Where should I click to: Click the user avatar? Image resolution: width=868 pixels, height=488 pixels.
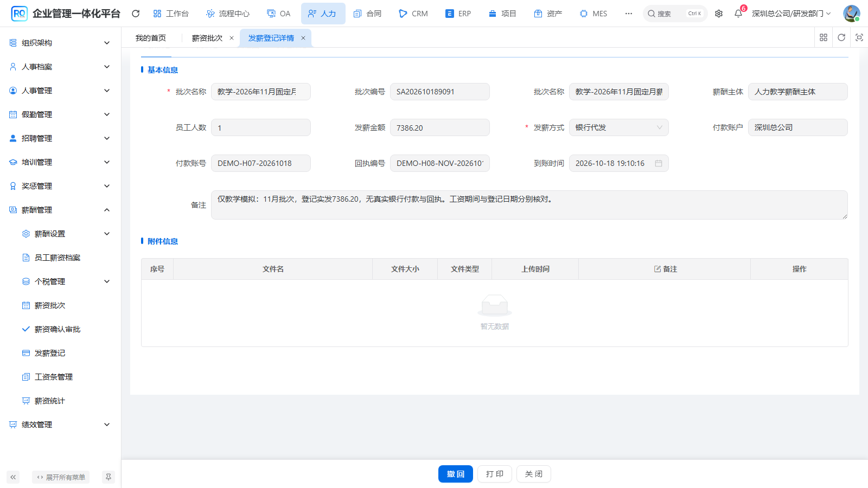(x=851, y=14)
